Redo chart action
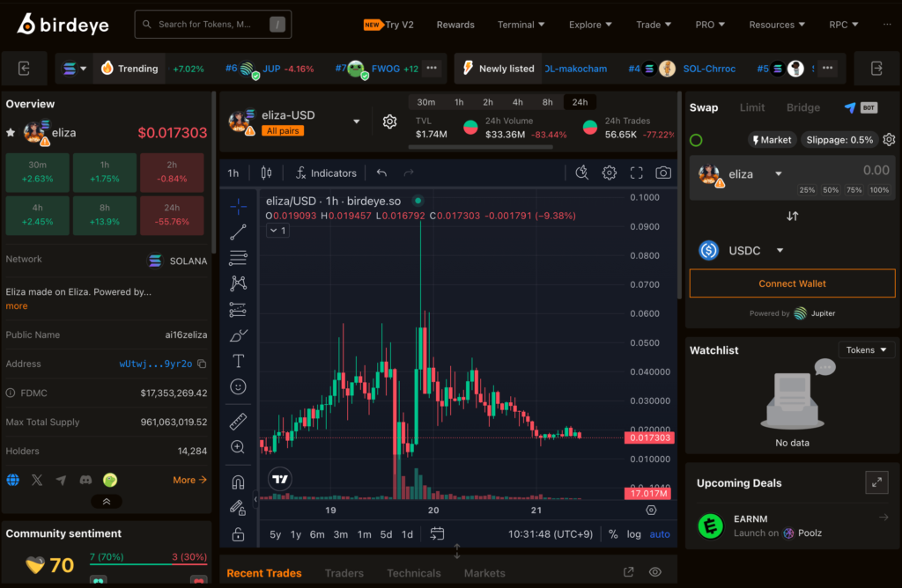902x588 pixels. point(409,173)
